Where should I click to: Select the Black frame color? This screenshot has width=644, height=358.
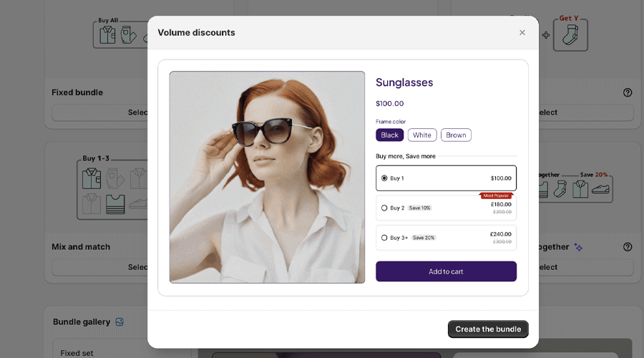point(389,135)
